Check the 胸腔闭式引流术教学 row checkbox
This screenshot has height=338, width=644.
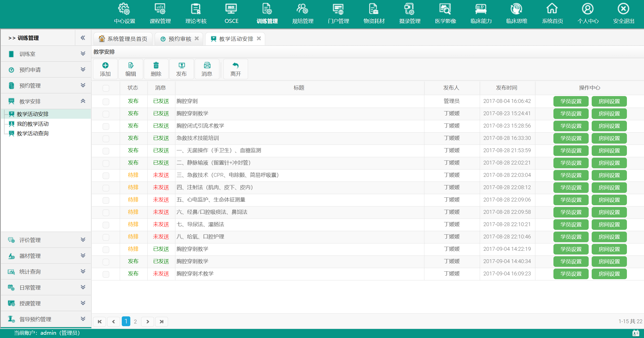pos(106,126)
